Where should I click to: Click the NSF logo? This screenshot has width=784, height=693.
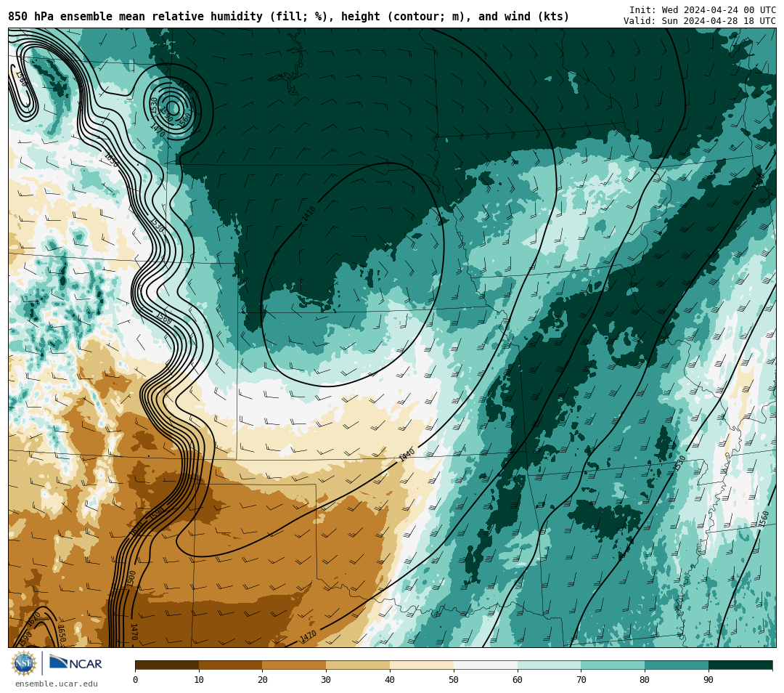click(24, 663)
